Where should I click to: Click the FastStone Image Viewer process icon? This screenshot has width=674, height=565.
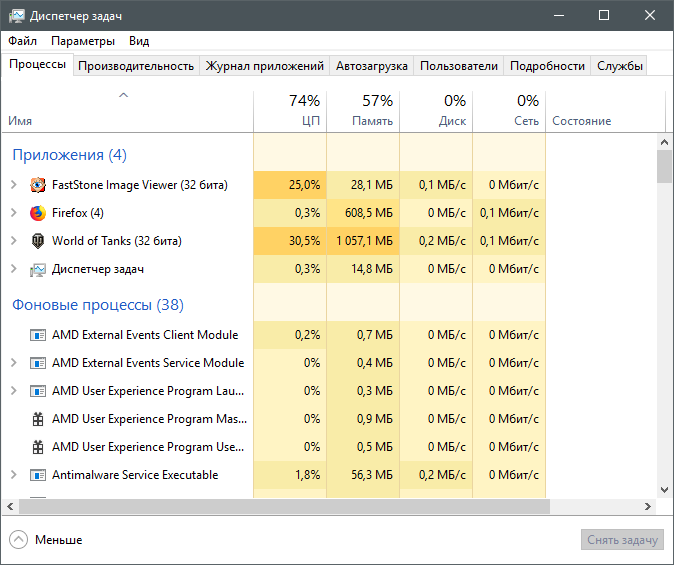pos(38,185)
